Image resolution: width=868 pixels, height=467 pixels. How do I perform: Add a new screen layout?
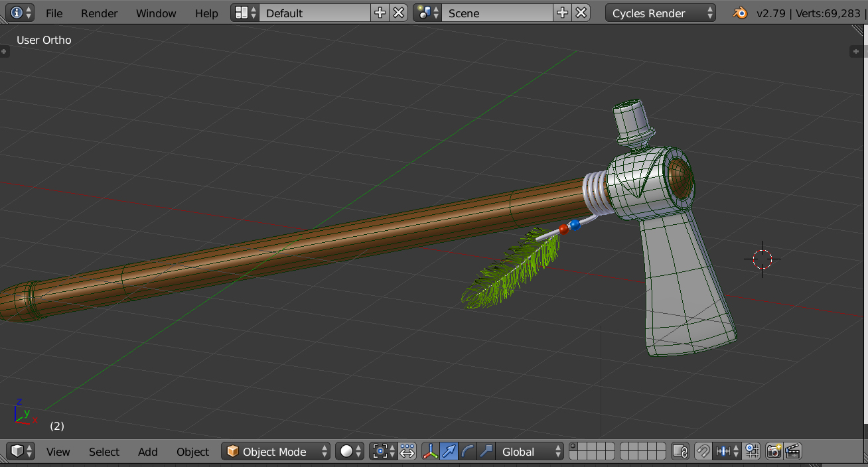[x=380, y=13]
